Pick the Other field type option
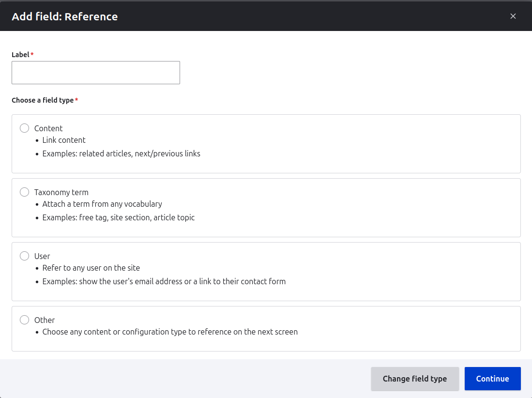 [24, 320]
